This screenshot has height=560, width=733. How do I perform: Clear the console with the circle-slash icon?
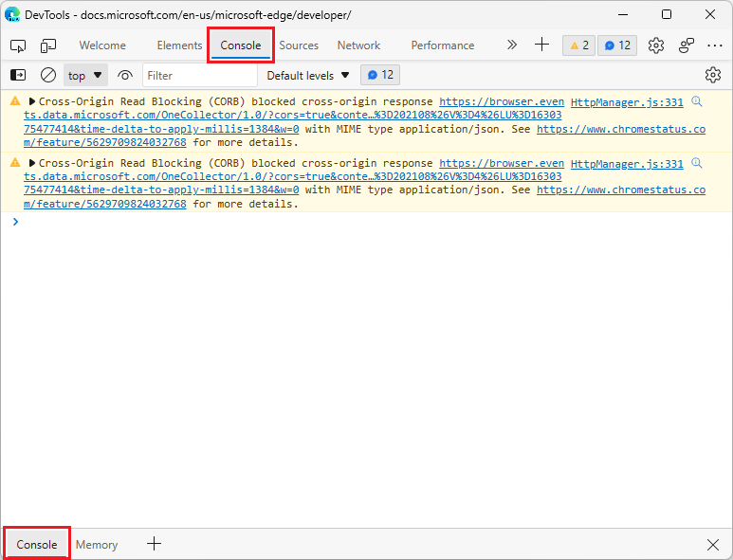(x=48, y=75)
